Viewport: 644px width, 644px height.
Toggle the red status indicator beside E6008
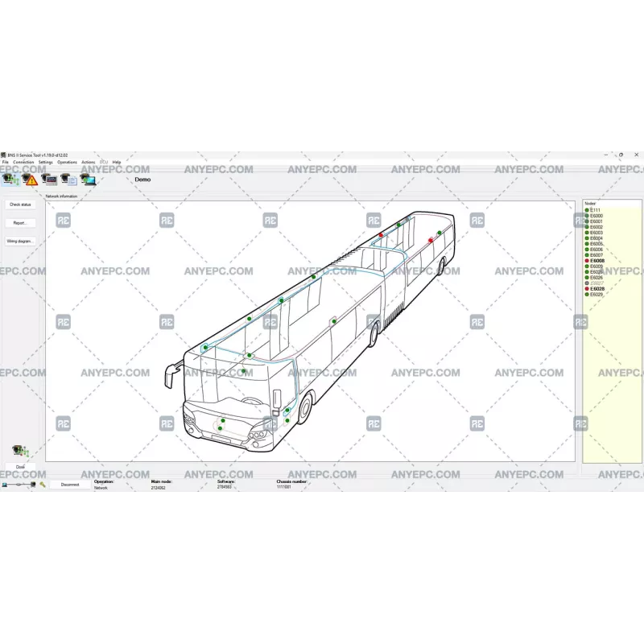point(587,261)
